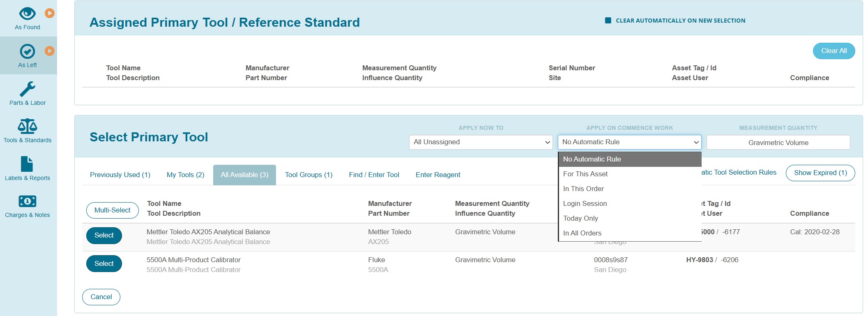Switch to Tool Groups (1) tab
Image resolution: width=868 pixels, height=316 pixels.
309,175
